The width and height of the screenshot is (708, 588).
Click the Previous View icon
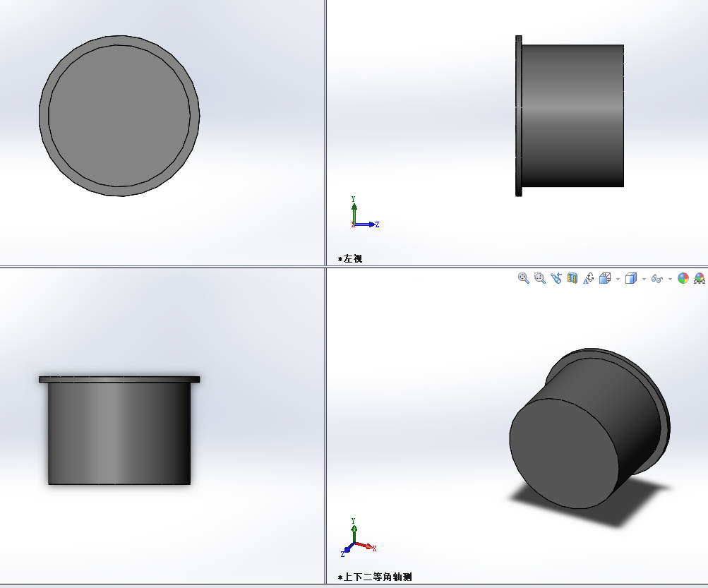click(556, 278)
